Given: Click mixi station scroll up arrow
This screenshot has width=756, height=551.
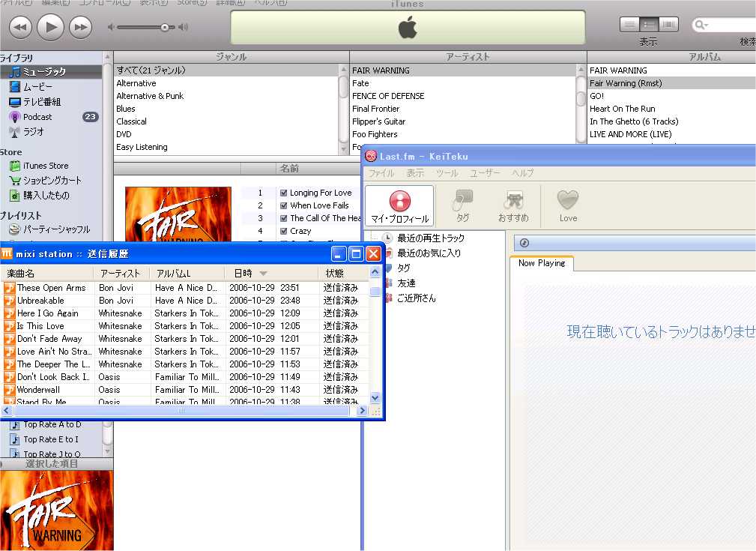Looking at the screenshot, I should [375, 272].
